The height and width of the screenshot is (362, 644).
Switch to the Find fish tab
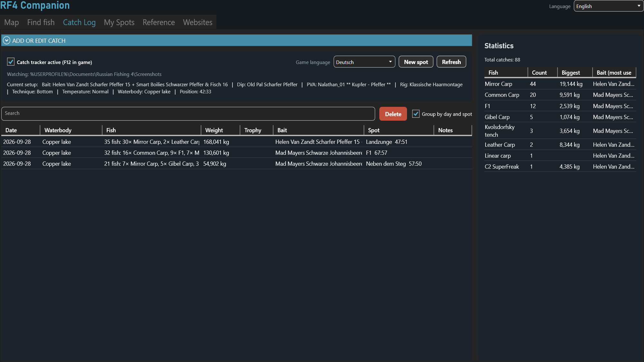coord(41,23)
